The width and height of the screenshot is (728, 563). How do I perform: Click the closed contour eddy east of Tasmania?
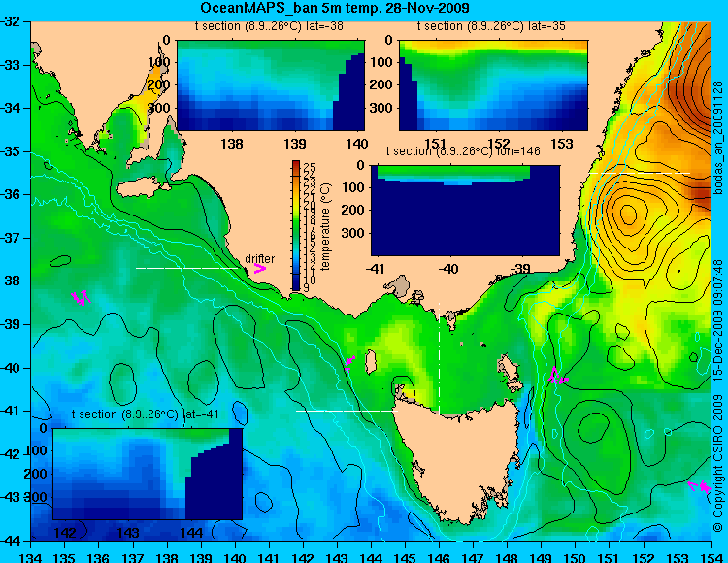pos(593,428)
